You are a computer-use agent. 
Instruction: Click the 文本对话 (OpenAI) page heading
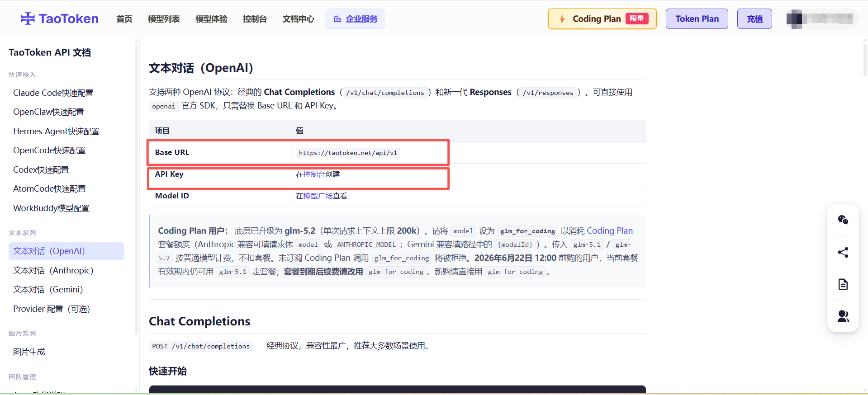coord(201,68)
